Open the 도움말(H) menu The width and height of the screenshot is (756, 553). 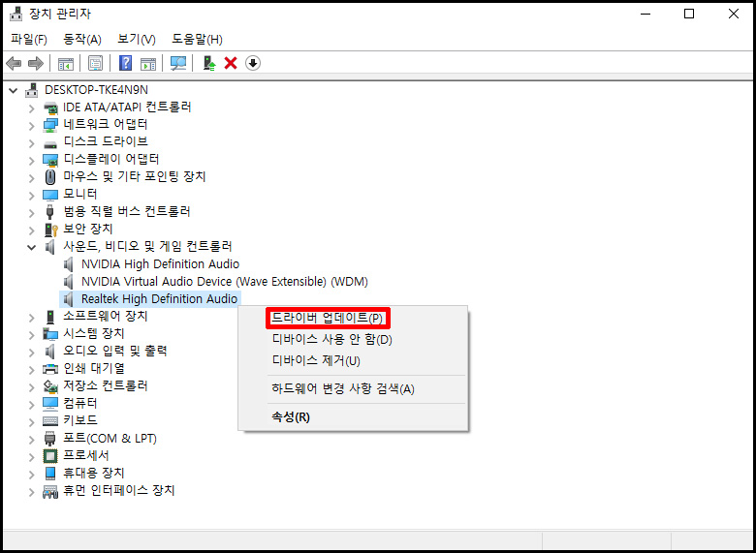197,40
